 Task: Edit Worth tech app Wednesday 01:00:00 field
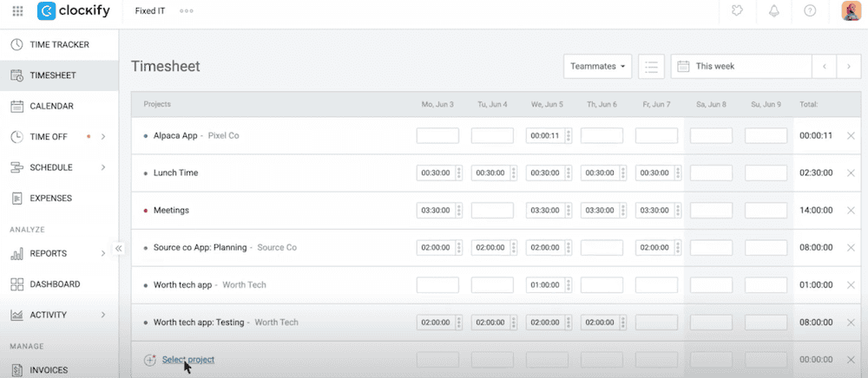click(545, 285)
